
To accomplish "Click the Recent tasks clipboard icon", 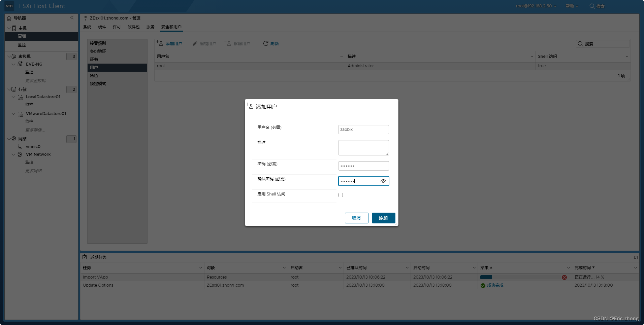I will pyautogui.click(x=85, y=257).
